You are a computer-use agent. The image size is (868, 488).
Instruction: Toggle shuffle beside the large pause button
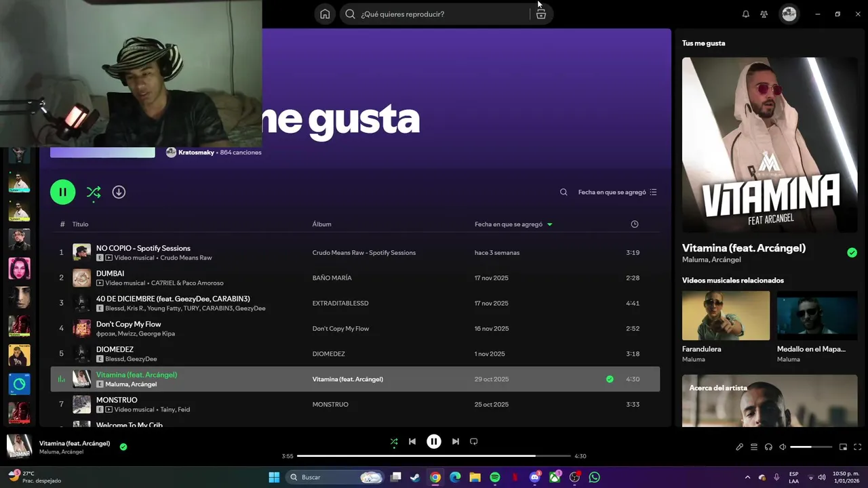pos(94,192)
